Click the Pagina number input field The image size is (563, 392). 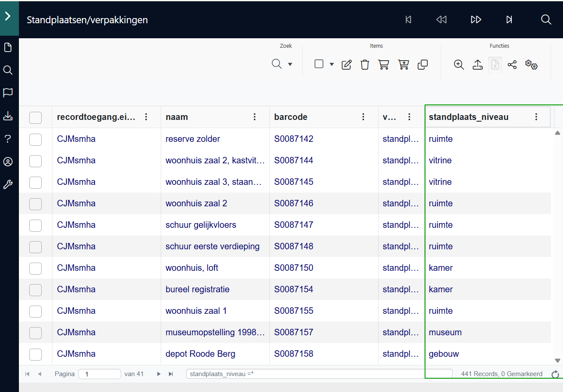(100, 374)
